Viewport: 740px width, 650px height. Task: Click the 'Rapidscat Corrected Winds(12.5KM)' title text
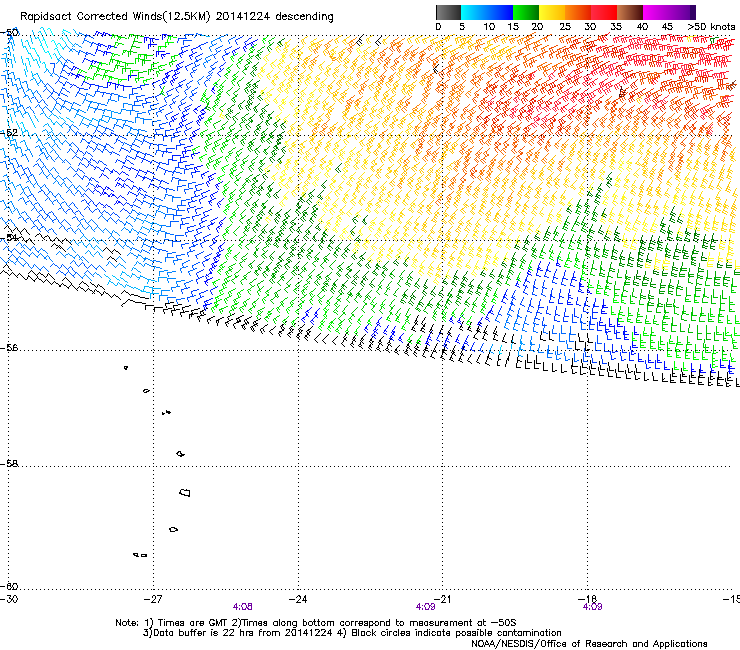click(x=115, y=17)
